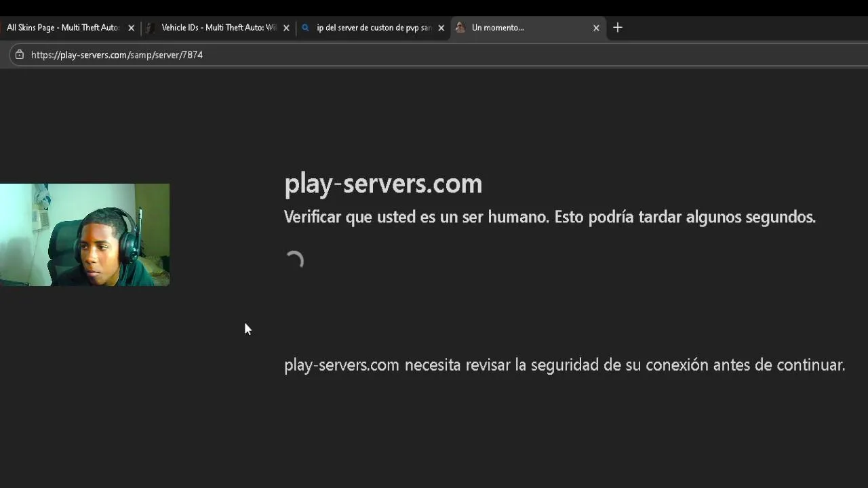The image size is (868, 488).
Task: Close the 'Un momento...' tab
Action: (x=596, y=28)
